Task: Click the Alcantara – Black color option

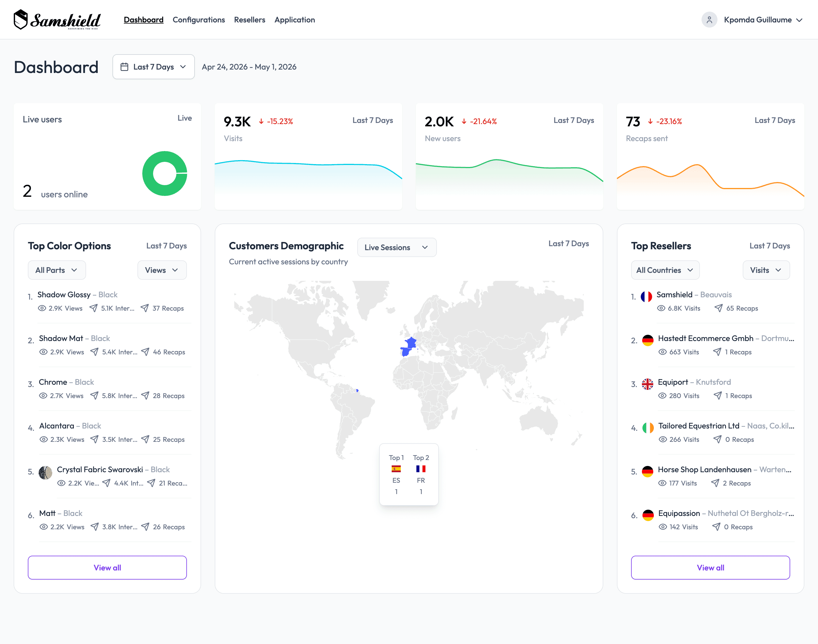Action: click(x=70, y=426)
